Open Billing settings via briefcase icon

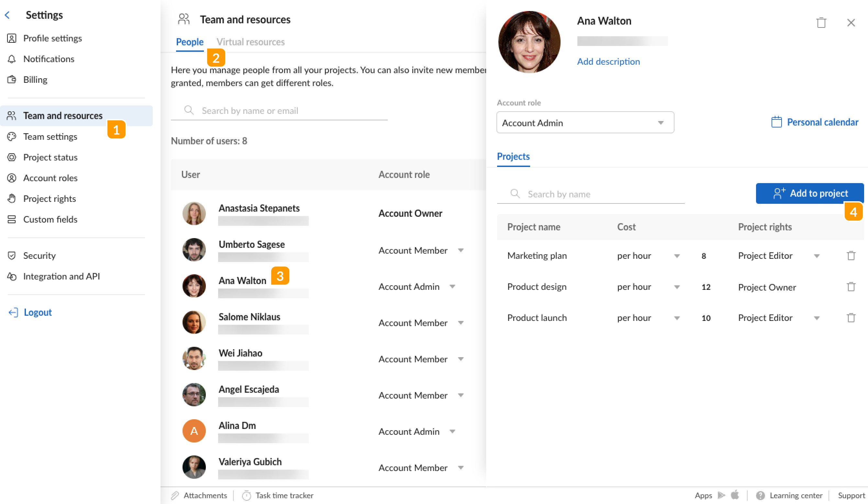click(x=12, y=80)
